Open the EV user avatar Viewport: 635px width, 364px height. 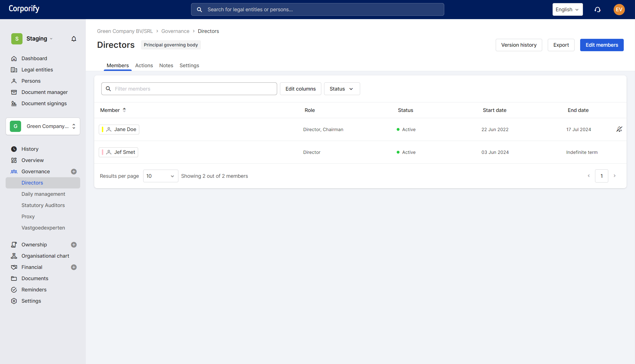(x=619, y=10)
